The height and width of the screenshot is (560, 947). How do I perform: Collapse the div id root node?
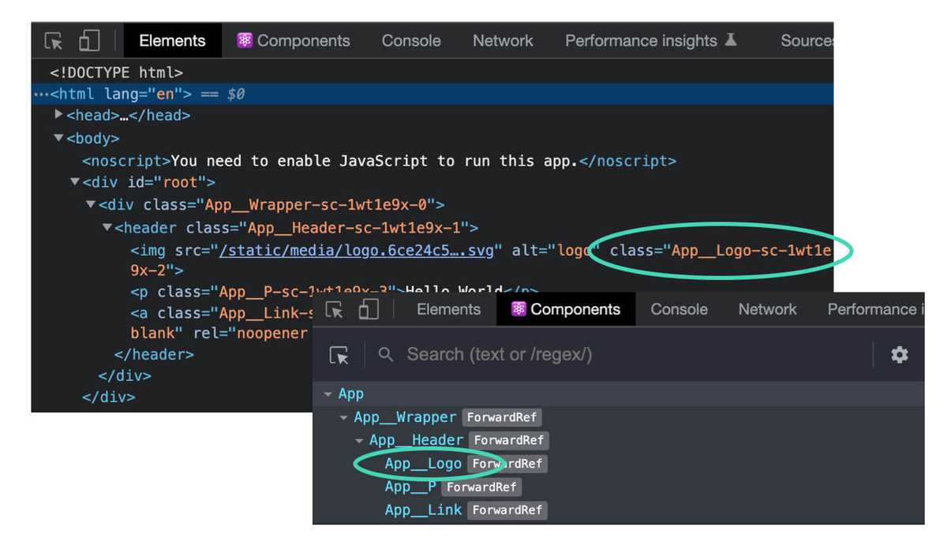coord(74,181)
